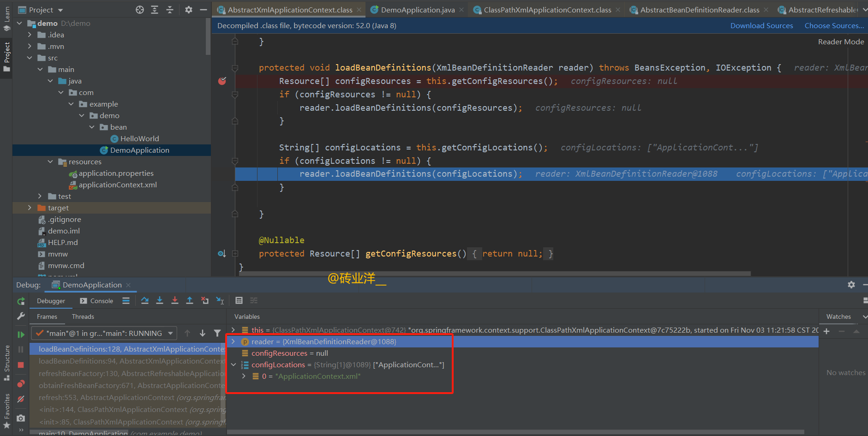The height and width of the screenshot is (436, 868).
Task: Open the Threads tab
Action: 83,317
